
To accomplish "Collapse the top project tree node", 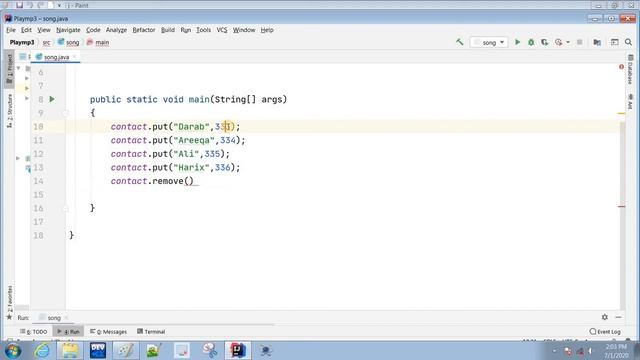I will pyautogui.click(x=19, y=68).
